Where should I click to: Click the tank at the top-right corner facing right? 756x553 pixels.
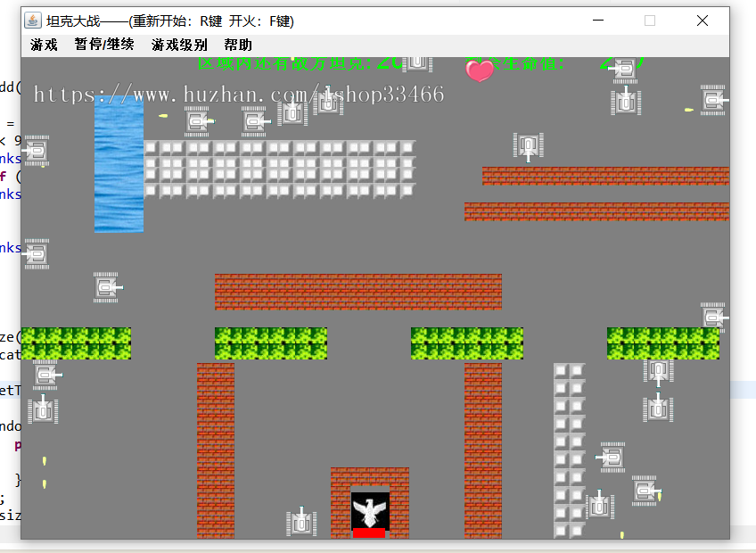[x=714, y=101]
